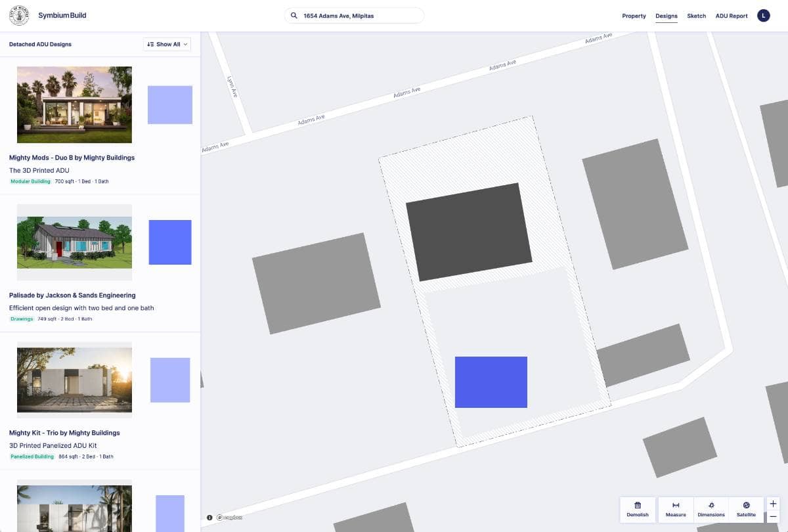Zoom out of the map
This screenshot has height=532, width=788.
773,517
